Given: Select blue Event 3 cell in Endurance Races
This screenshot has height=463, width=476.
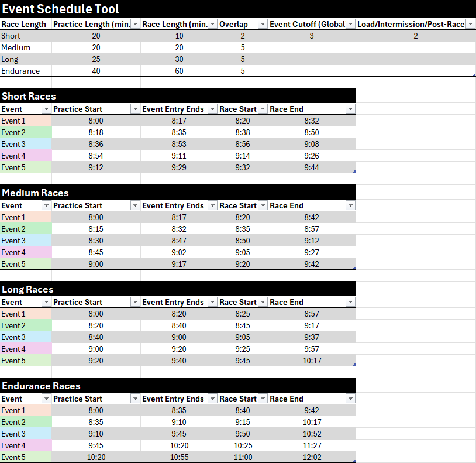Looking at the screenshot, I should [26, 434].
